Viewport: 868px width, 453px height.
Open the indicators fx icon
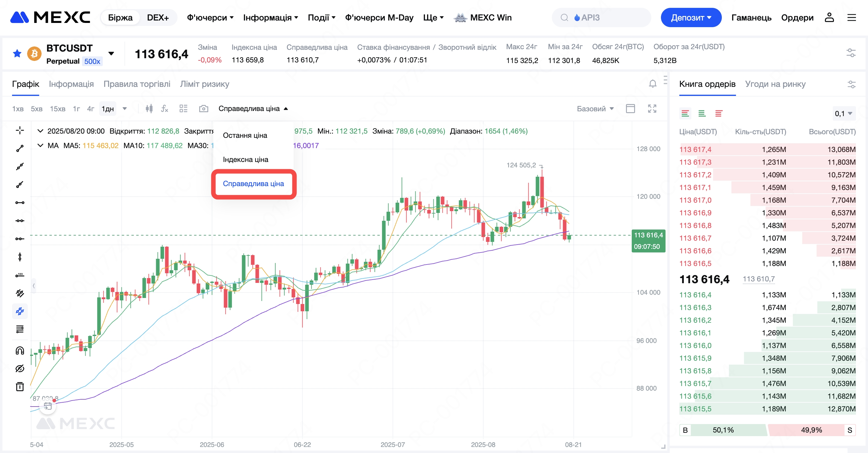165,109
